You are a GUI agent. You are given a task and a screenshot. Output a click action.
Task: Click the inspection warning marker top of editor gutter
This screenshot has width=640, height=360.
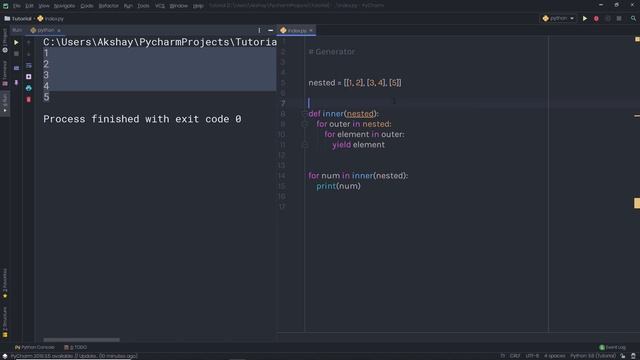(x=637, y=40)
